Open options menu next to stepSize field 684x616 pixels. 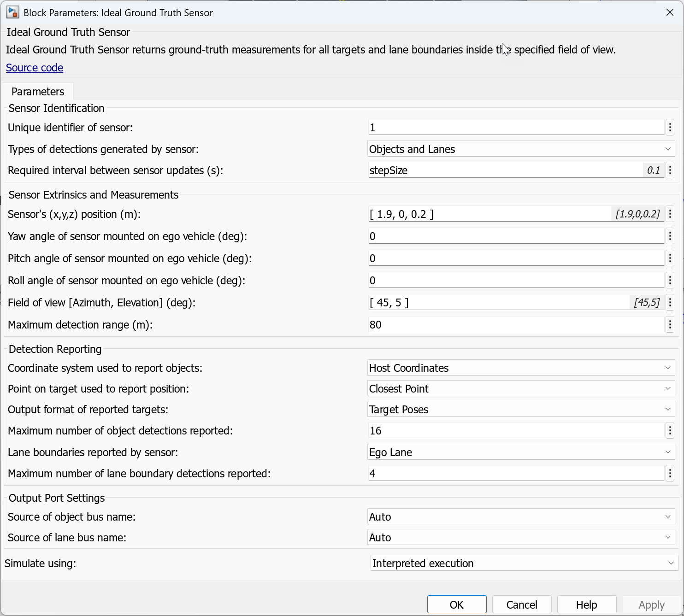(x=670, y=170)
